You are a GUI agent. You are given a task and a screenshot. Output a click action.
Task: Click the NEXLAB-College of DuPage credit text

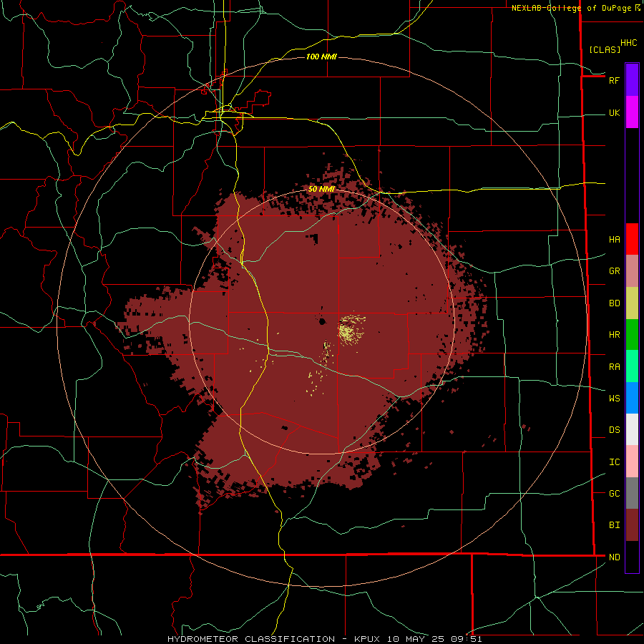coord(571,8)
